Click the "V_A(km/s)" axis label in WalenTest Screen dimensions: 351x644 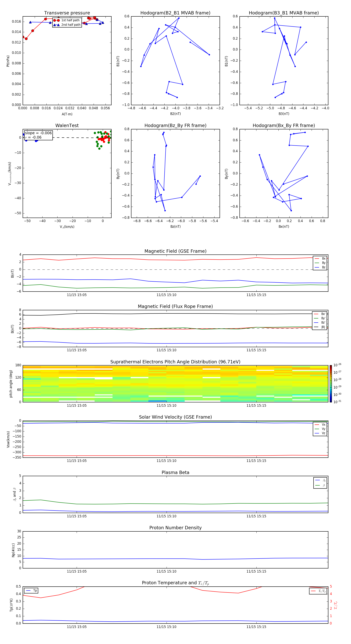coord(67,227)
